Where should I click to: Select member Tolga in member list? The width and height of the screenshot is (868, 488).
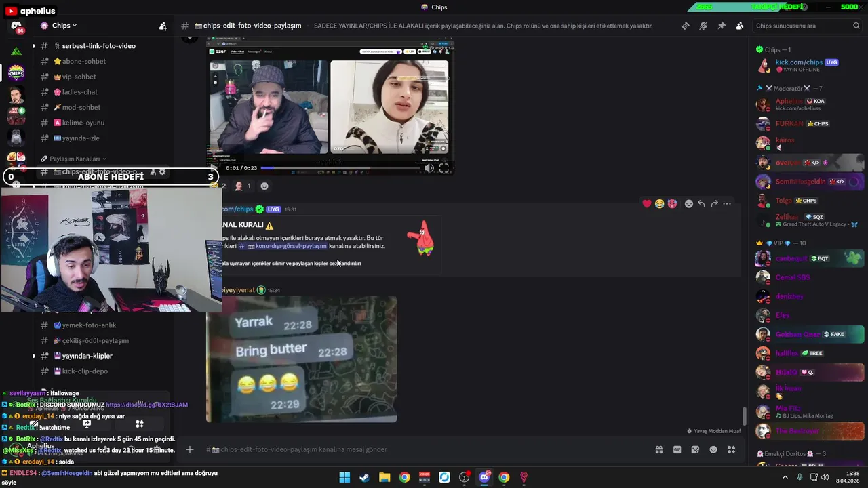[x=807, y=201]
